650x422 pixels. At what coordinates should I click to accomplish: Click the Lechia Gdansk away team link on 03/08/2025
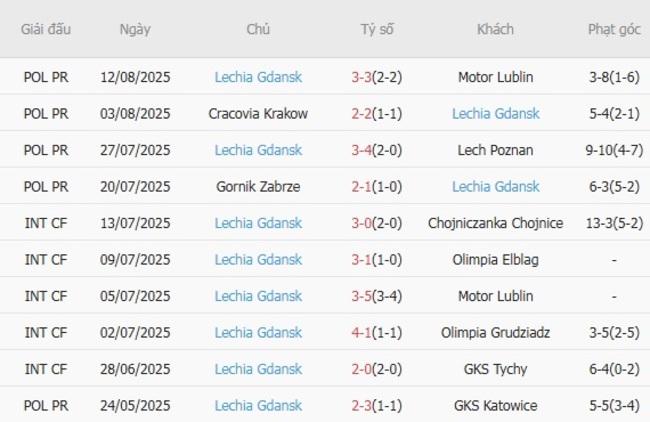[x=495, y=114]
